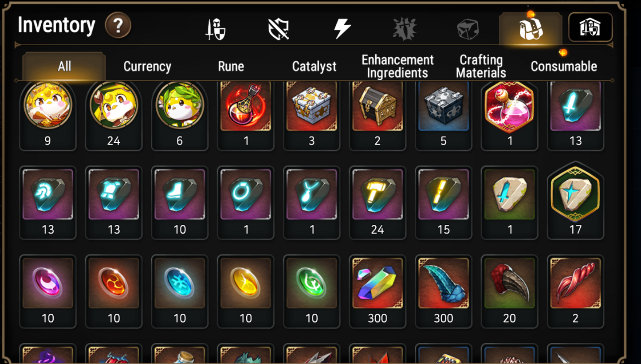Switch to the Crafting Materials tab
This screenshot has width=641, height=364.
click(x=481, y=67)
